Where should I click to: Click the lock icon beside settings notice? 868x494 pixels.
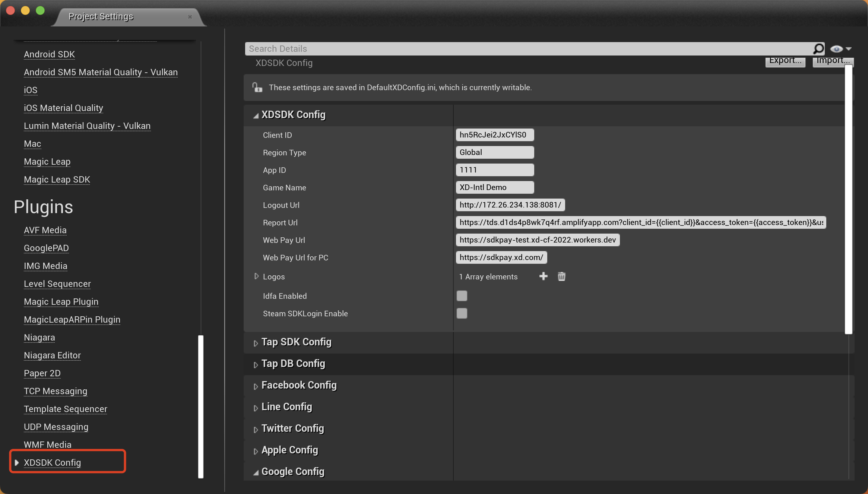[x=257, y=87]
